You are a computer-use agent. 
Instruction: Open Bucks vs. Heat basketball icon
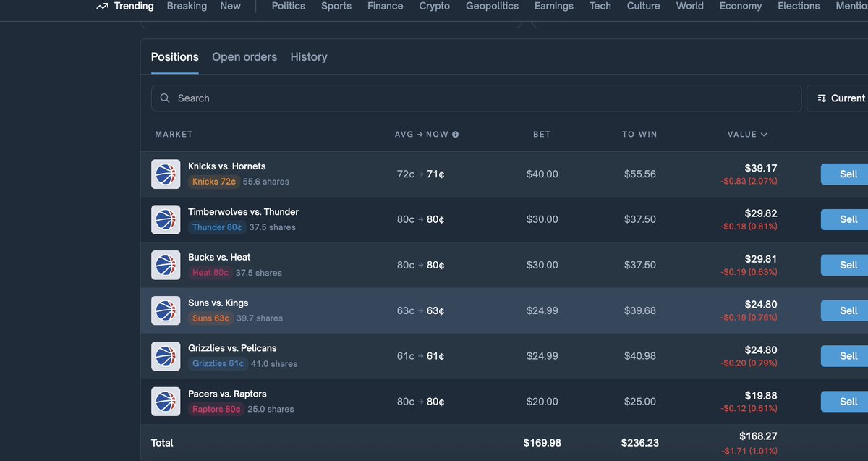click(166, 266)
